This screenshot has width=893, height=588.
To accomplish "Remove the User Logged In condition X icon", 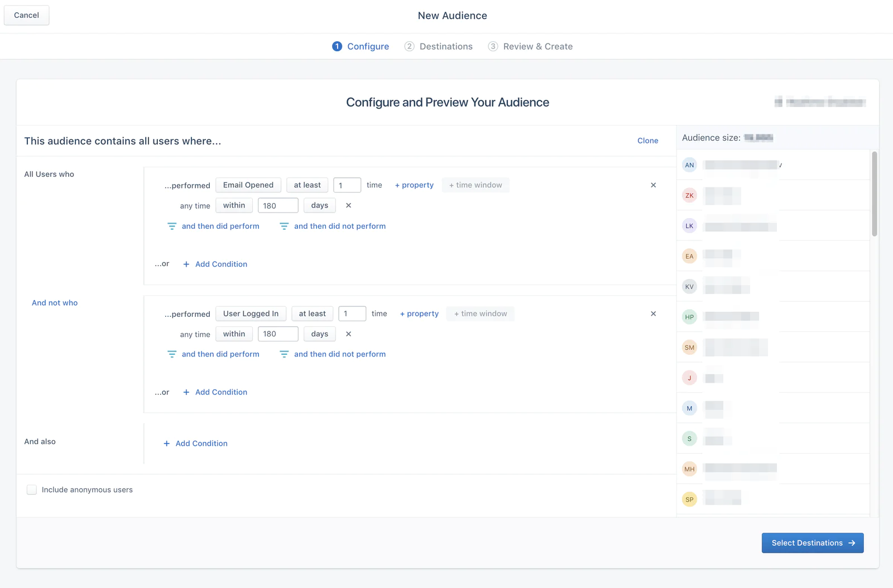I will pyautogui.click(x=653, y=314).
